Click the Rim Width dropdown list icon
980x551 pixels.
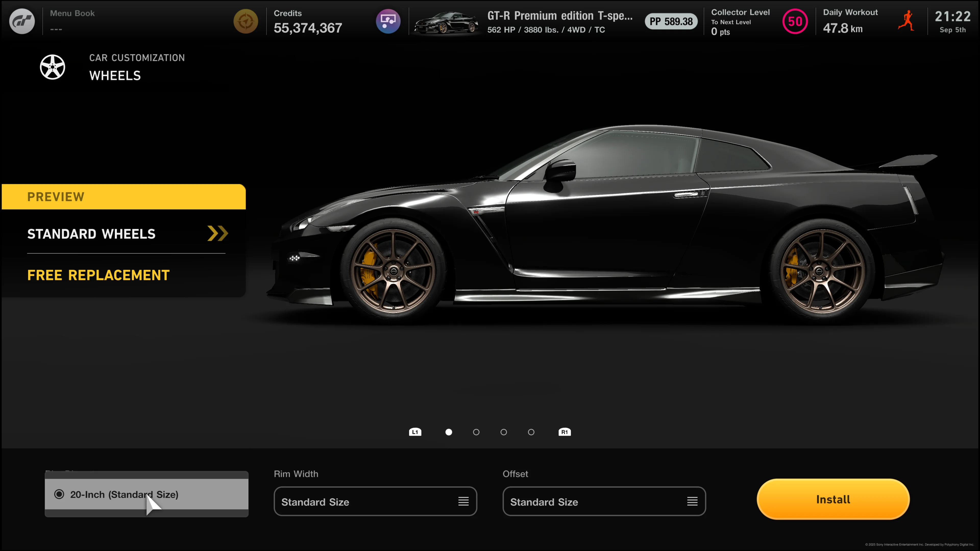(463, 502)
